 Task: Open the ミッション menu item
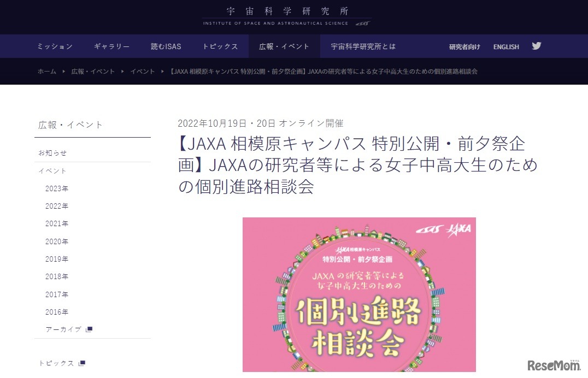[x=55, y=46]
